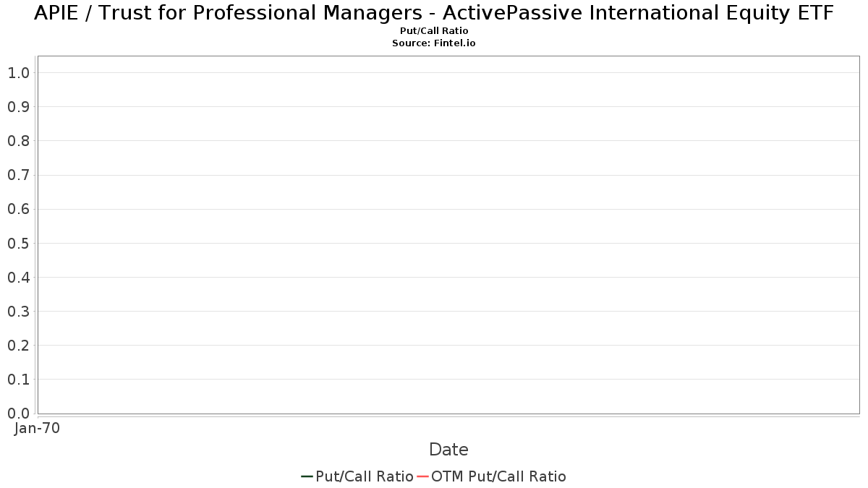The image size is (868, 488).
Task: Click the 0.9 y-axis tick label
Action: click(x=18, y=106)
